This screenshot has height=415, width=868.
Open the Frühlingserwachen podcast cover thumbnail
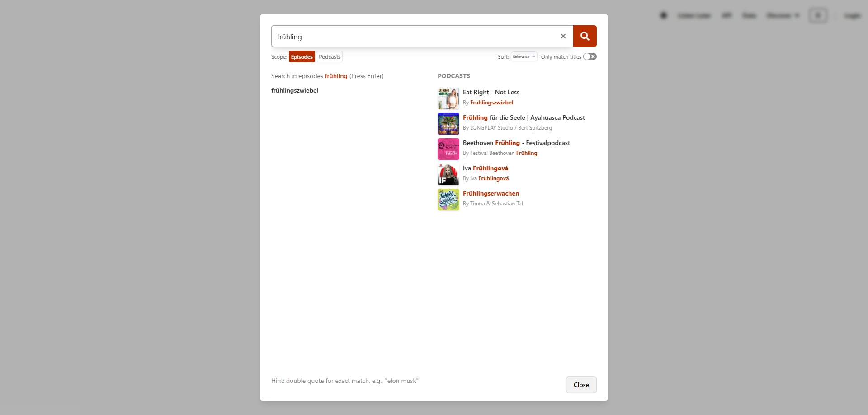(448, 200)
